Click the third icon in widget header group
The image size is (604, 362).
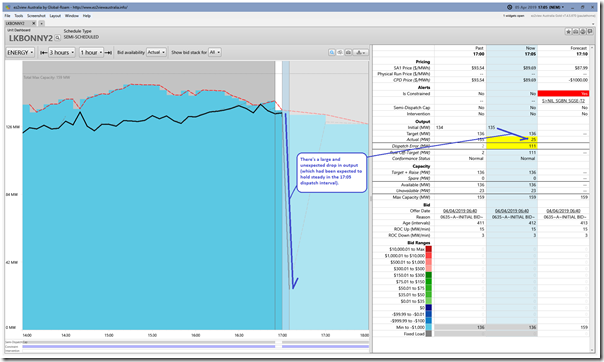coord(583,32)
